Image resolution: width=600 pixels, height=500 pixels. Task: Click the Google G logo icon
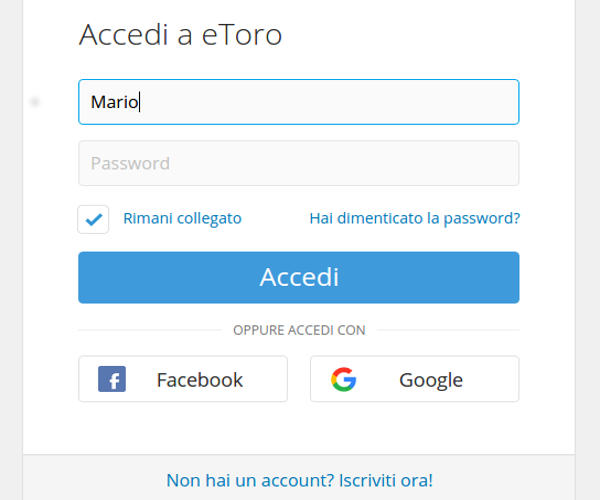click(x=344, y=379)
